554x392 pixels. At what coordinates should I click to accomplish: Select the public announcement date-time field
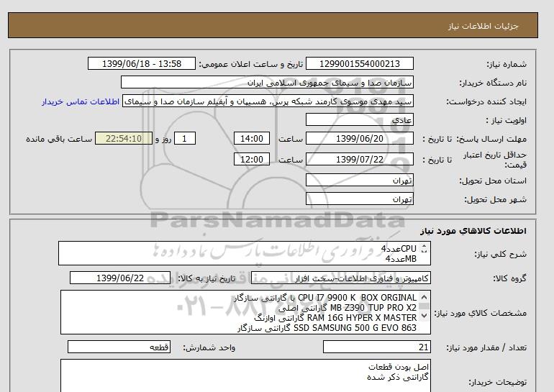coord(140,64)
